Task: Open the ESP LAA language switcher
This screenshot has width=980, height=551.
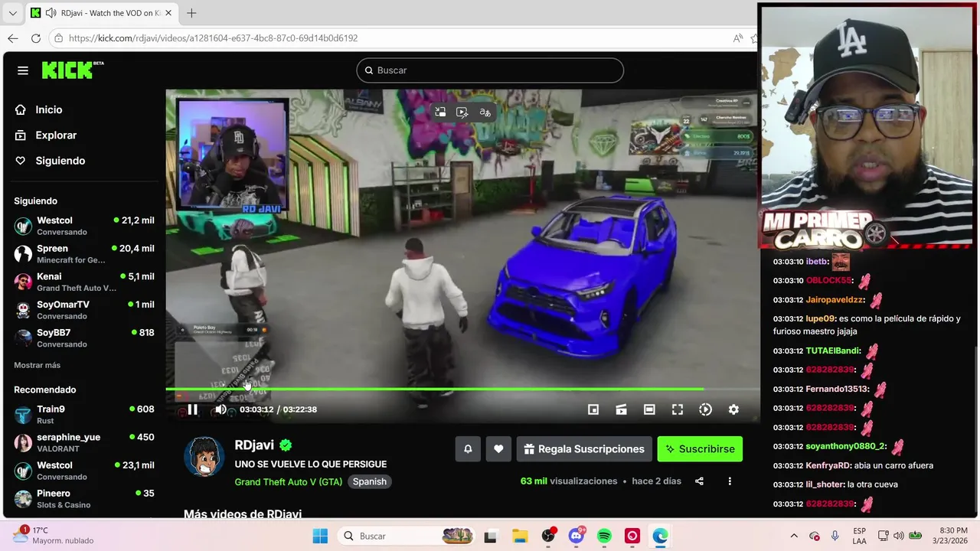Action: coord(860,536)
